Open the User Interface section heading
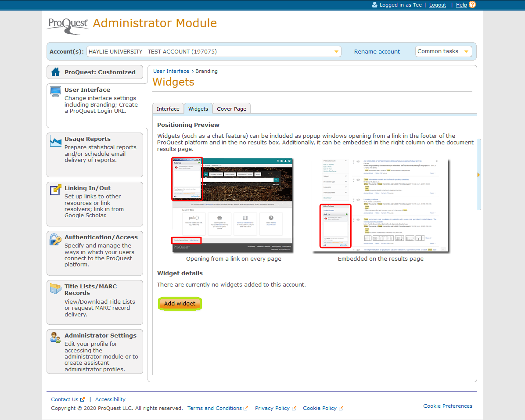525x420 pixels. pyautogui.click(x=87, y=90)
